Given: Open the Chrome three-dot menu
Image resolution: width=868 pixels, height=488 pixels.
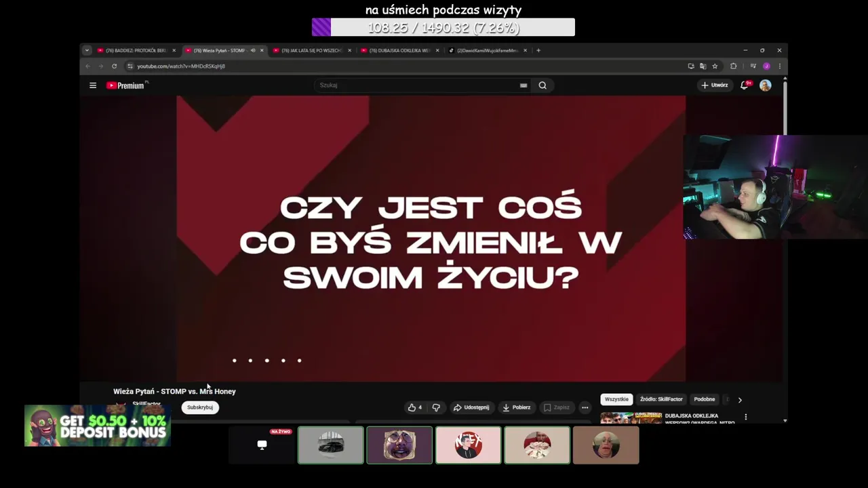Looking at the screenshot, I should (x=779, y=66).
